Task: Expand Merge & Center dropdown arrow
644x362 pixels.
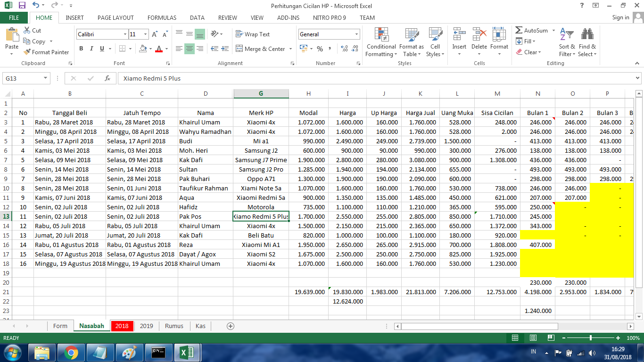Action: pyautogui.click(x=290, y=49)
